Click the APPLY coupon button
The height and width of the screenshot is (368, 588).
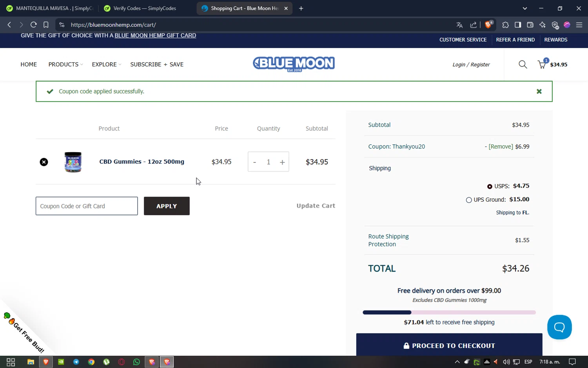167,206
